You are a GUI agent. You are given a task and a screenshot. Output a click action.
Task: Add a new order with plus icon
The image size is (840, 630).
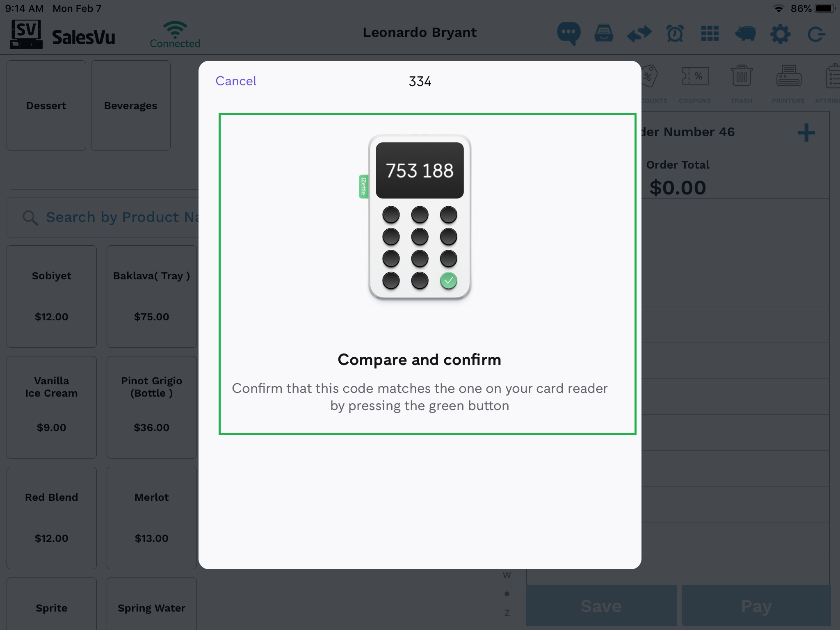[806, 132]
